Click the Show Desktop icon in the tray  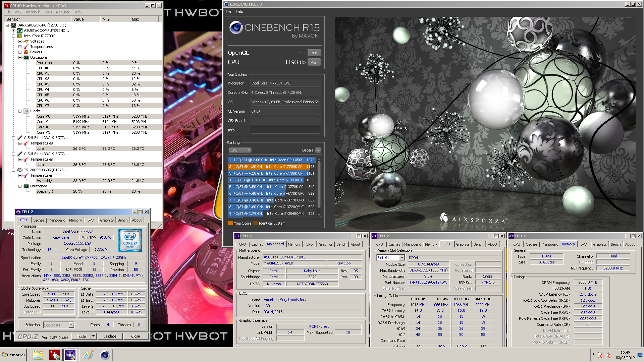click(640, 355)
